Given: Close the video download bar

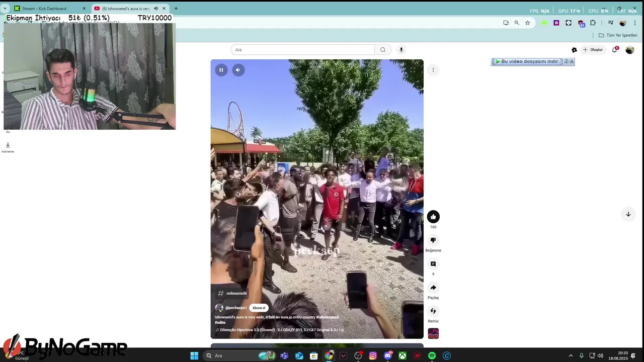Looking at the screenshot, I should point(572,61).
